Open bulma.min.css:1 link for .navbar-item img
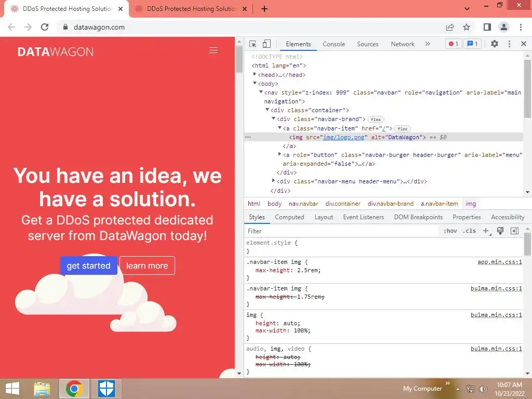 496,288
